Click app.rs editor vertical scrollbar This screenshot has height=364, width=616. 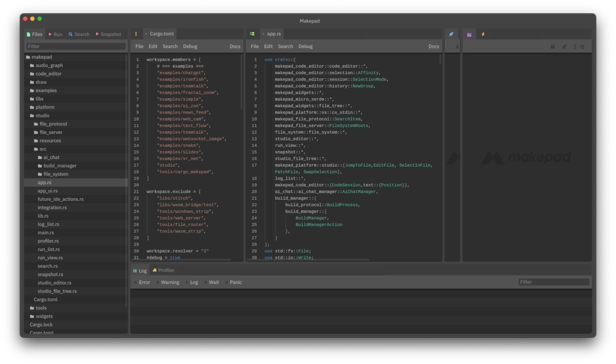click(x=440, y=60)
